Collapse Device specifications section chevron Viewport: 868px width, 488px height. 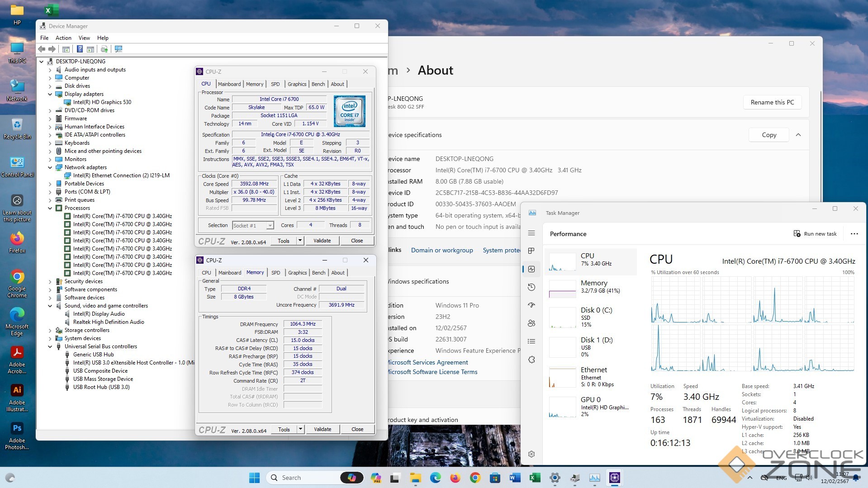798,135
